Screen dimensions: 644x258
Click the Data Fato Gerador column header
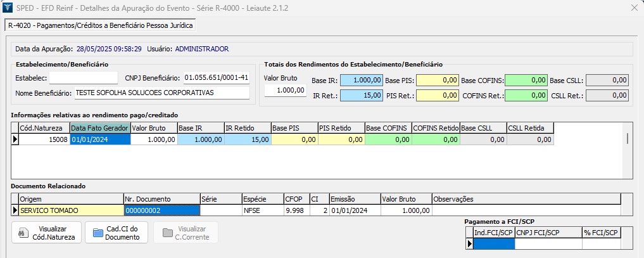tap(99, 128)
